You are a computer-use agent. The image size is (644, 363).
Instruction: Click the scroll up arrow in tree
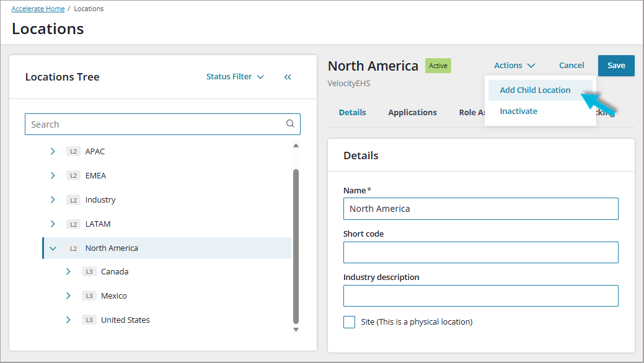(x=296, y=146)
